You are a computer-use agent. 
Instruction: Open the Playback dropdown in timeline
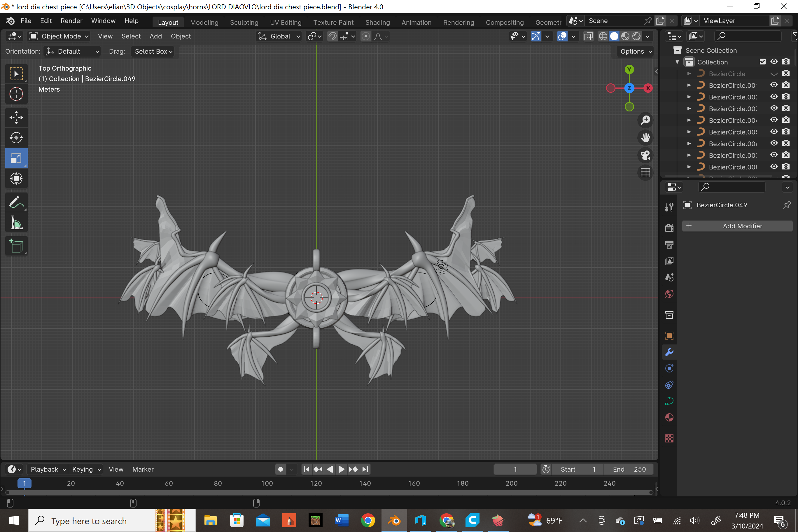coord(48,469)
